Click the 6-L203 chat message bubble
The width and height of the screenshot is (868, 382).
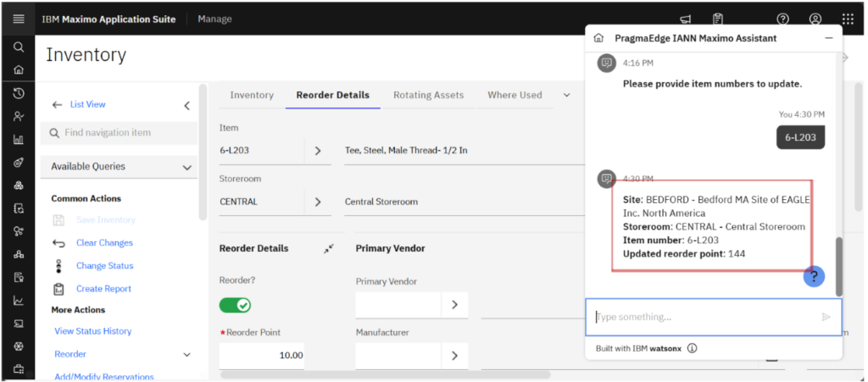coord(800,138)
